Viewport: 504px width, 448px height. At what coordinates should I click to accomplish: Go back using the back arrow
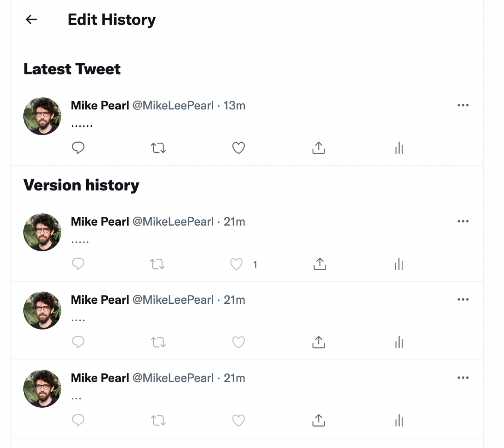[x=30, y=20]
